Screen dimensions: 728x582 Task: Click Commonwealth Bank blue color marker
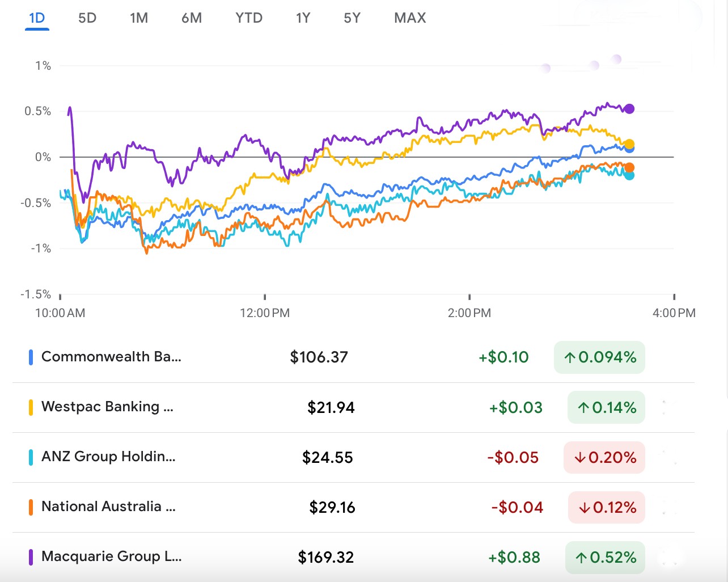[31, 357]
